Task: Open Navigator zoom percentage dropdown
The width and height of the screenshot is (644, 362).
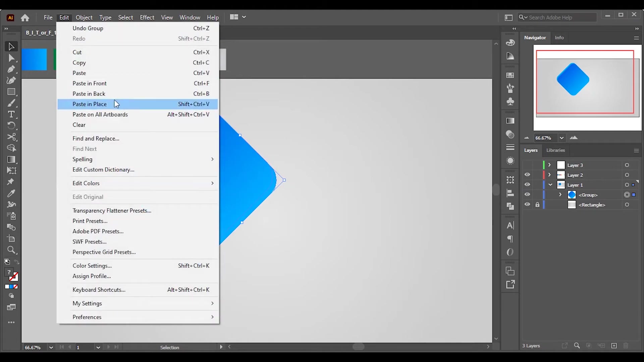Action: [561, 138]
